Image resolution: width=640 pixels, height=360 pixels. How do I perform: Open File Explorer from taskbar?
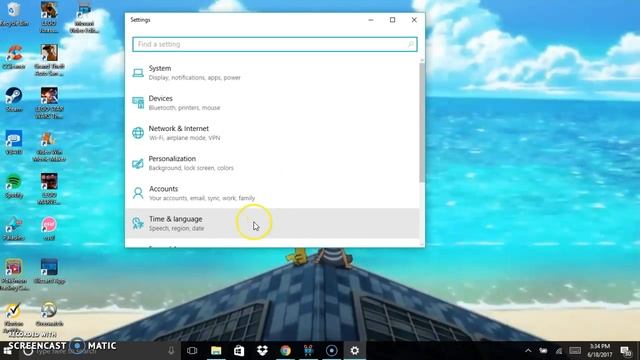tap(216, 351)
